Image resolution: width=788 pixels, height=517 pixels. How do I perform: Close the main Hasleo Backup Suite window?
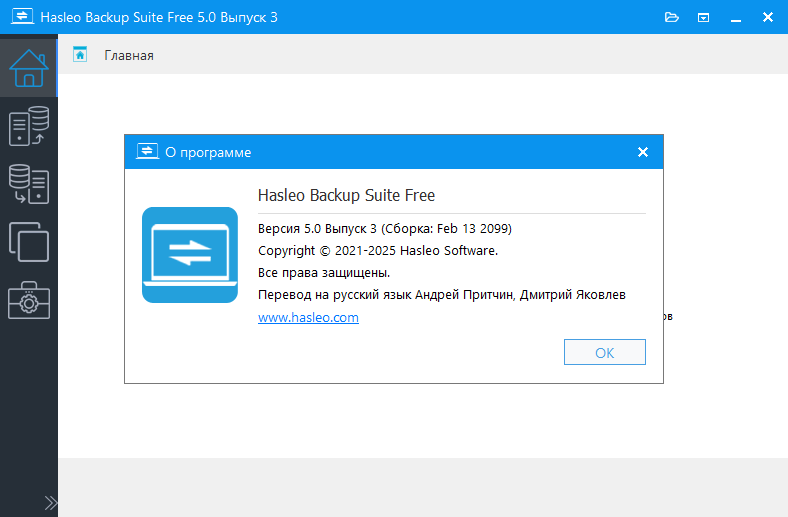[x=768, y=17]
